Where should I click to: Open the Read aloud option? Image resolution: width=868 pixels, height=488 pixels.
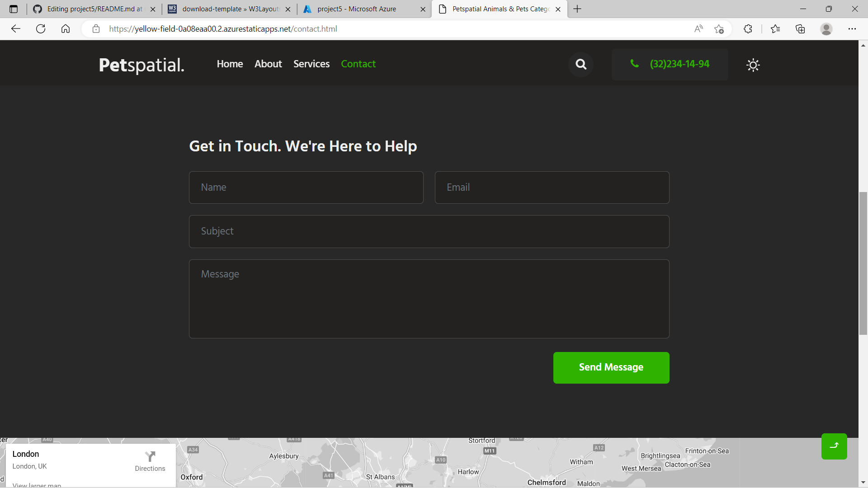(x=698, y=29)
